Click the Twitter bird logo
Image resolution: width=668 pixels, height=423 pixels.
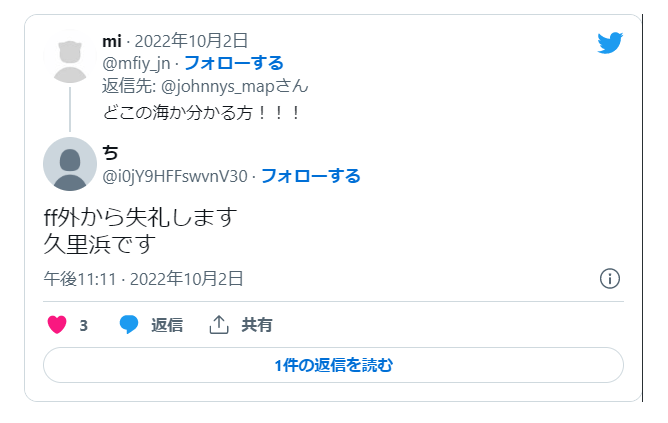click(x=610, y=43)
